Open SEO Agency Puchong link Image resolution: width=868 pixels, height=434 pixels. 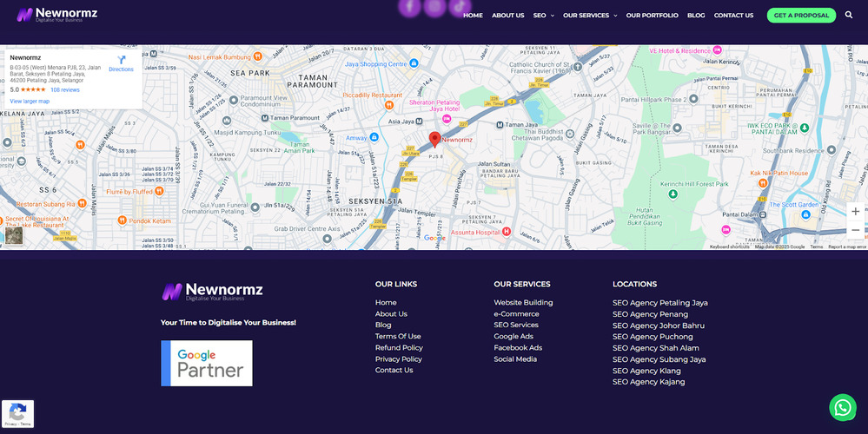pos(653,336)
